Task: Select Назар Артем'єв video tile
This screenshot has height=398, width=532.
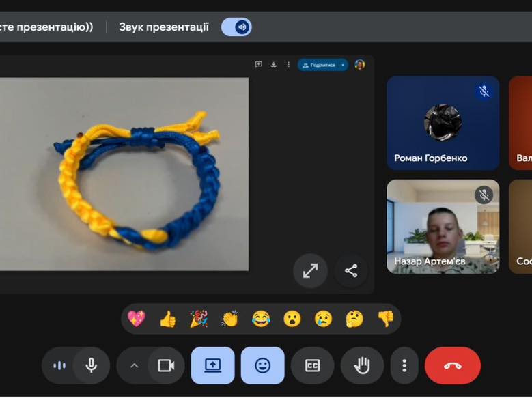Action: point(443,227)
